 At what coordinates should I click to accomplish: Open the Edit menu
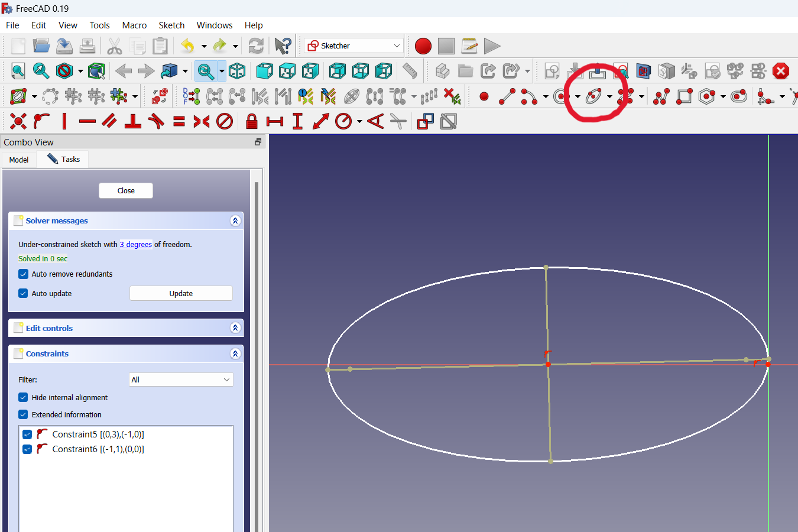38,25
